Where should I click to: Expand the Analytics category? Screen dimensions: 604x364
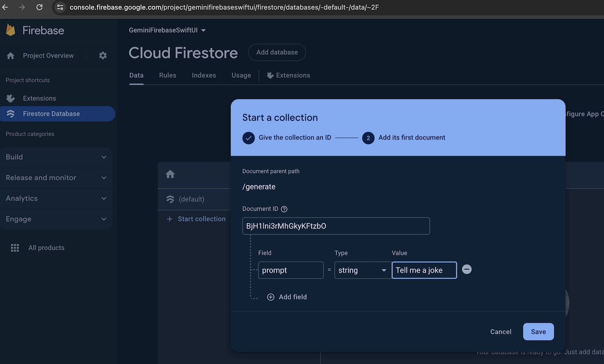(56, 198)
